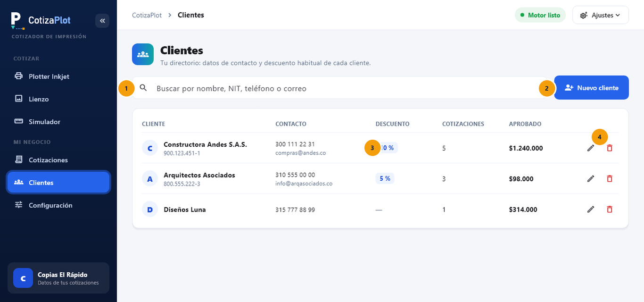Collapse the sidebar with double-chevron button
This screenshot has height=302, width=644.
tap(102, 21)
